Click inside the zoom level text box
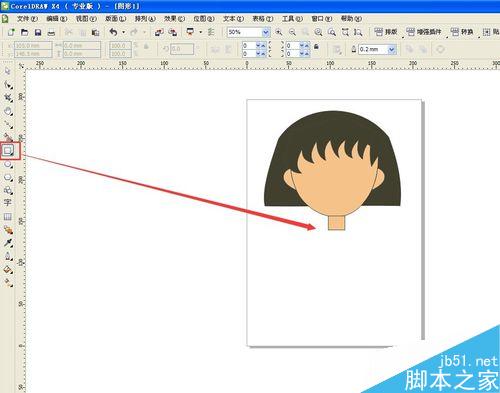Screen dimensions: 500x393 pos(244,32)
